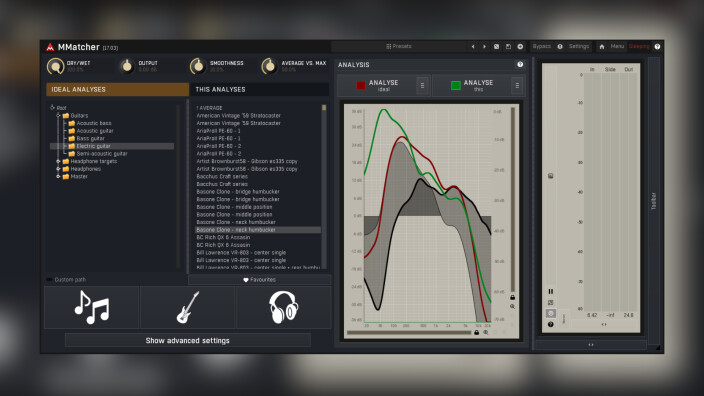Pause the level meter display
This screenshot has width=704, height=396.
point(551,291)
